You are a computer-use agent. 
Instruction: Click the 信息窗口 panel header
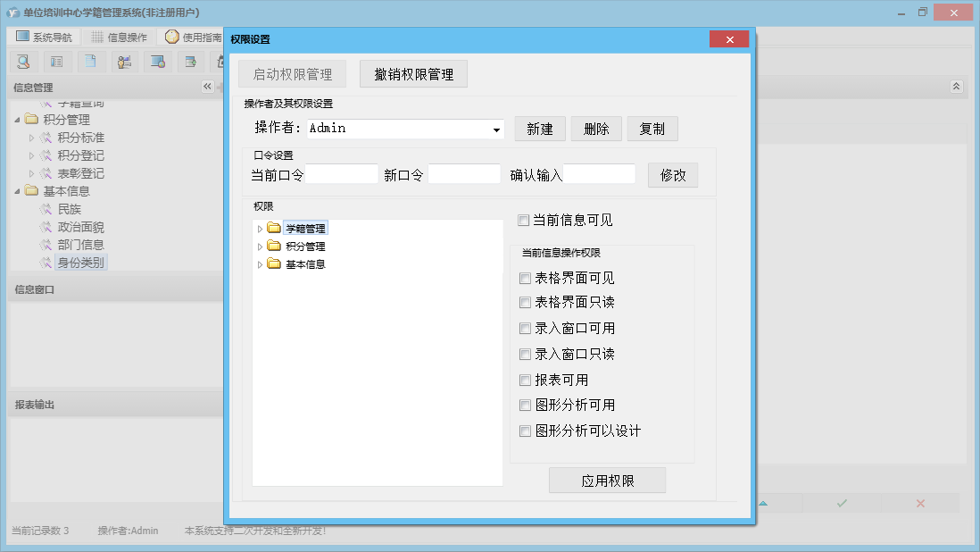click(x=116, y=289)
